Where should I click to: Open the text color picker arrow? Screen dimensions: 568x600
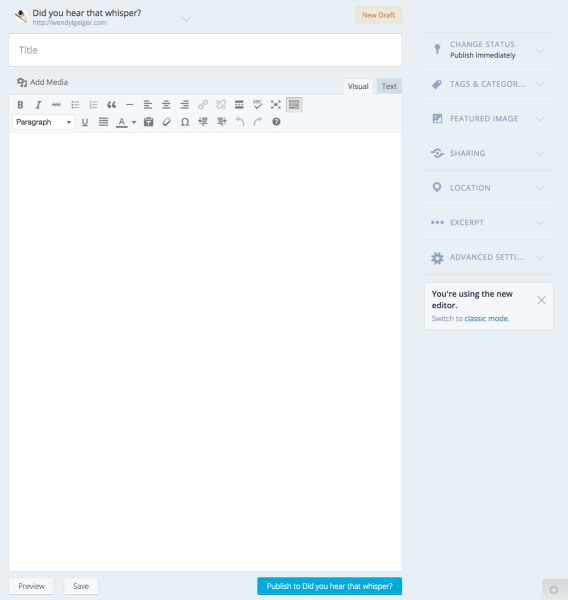pyautogui.click(x=134, y=122)
